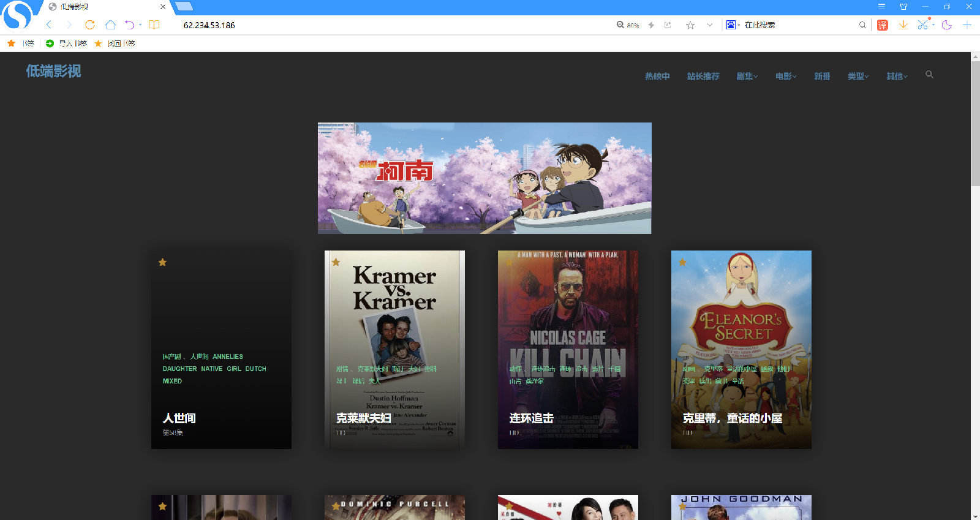
Task: Click the site search magnifier icon
Action: [929, 75]
